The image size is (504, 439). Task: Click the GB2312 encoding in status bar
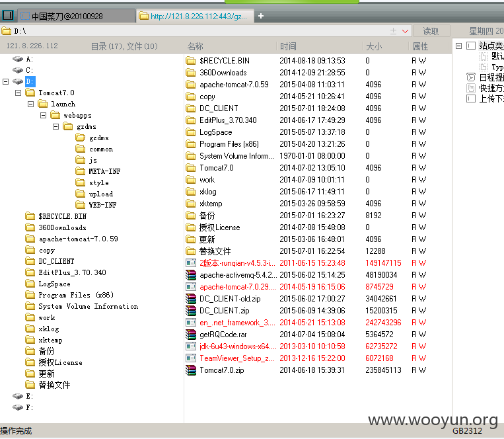[467, 431]
